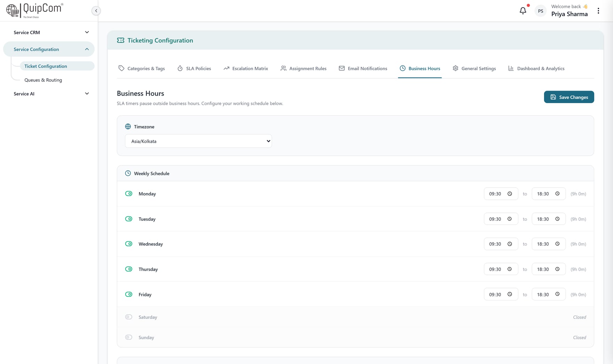Screen dimensions: 613x364
Task: Collapse the sidebar with the arrow button
Action: [96, 11]
